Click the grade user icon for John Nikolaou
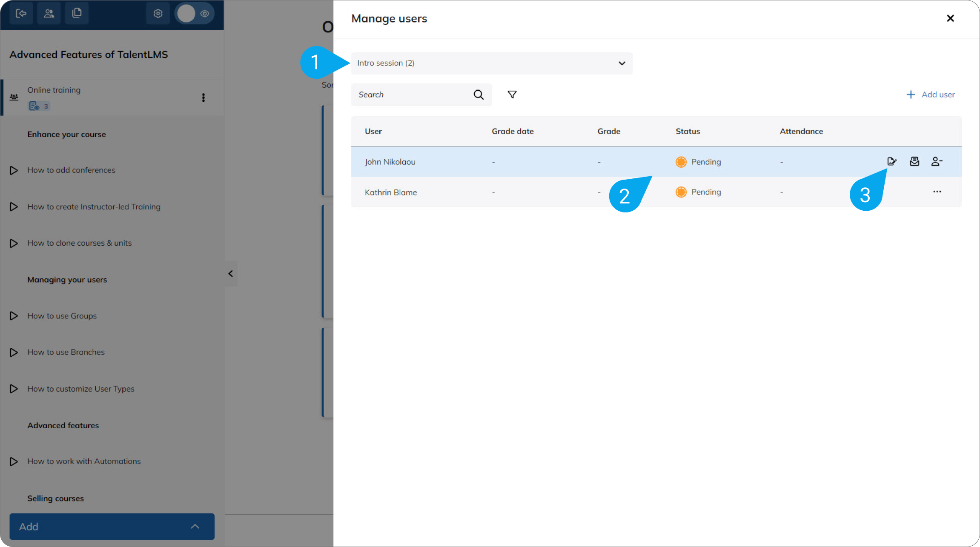This screenshot has height=547, width=980. [891, 161]
